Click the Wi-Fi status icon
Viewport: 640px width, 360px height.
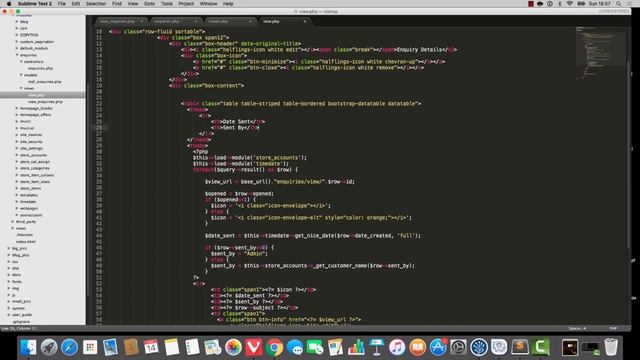coord(570,4)
